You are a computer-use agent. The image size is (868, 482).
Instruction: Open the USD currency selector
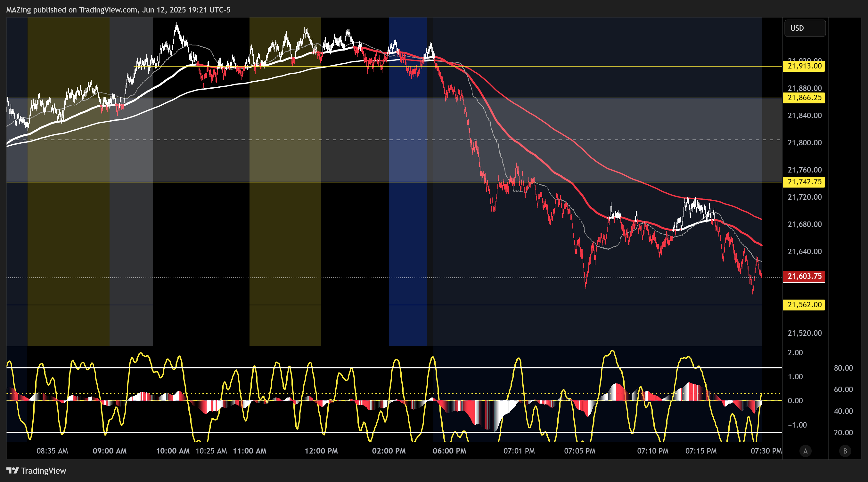[x=805, y=28]
